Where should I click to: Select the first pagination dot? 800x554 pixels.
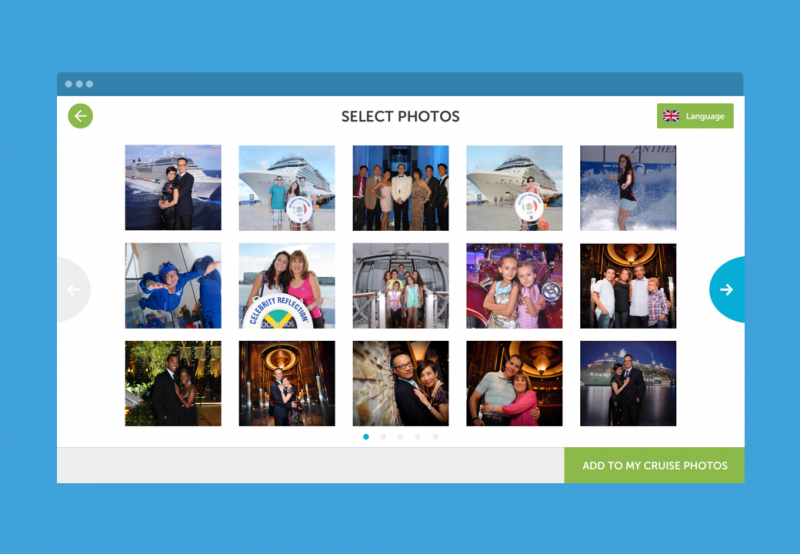366,437
